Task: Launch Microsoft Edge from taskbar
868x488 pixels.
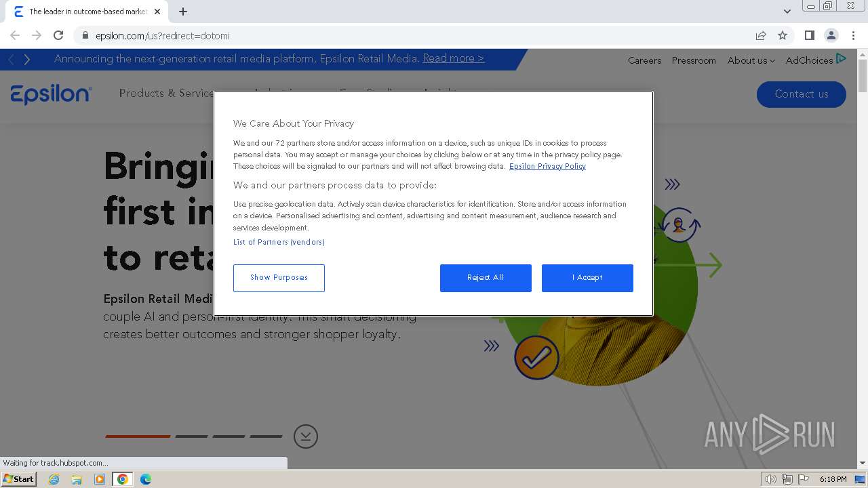Action: click(x=146, y=479)
